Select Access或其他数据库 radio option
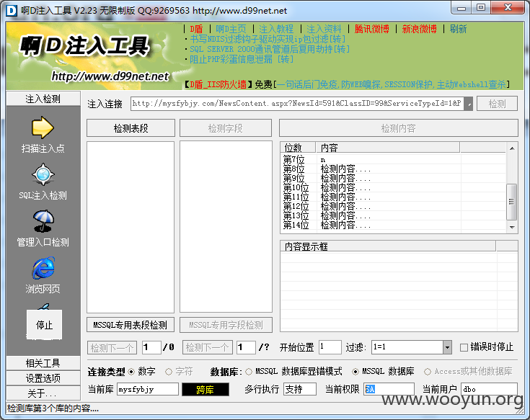Screen dimensions: 530x420 point(427,372)
